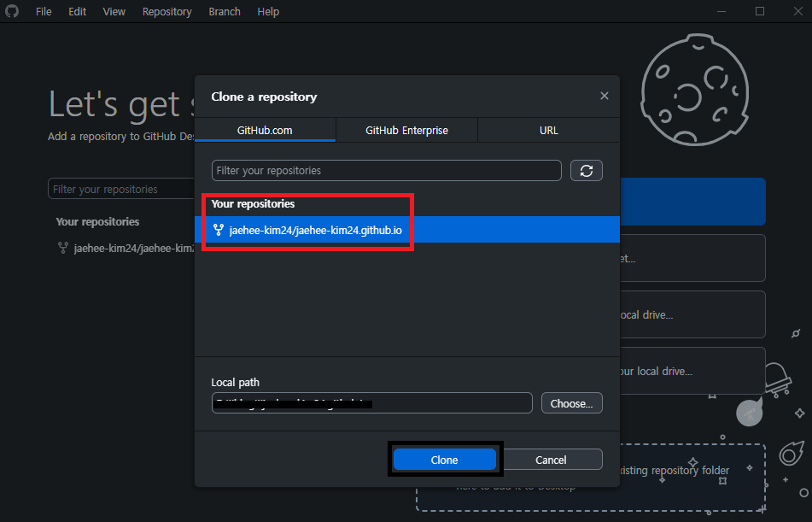Screen dimensions: 812x522
Task: Click the fork icon beside the selected repository
Action: point(219,230)
